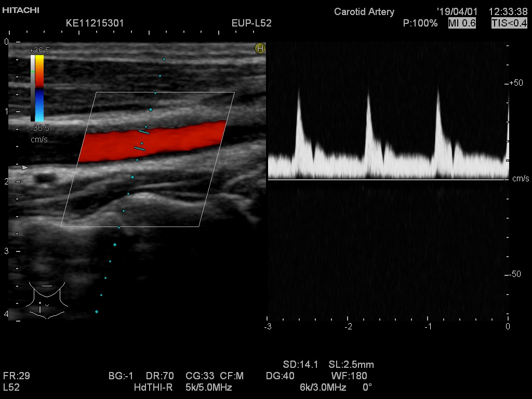Open the Carotid Artery preset label
This screenshot has height=399, width=532.
click(x=364, y=11)
